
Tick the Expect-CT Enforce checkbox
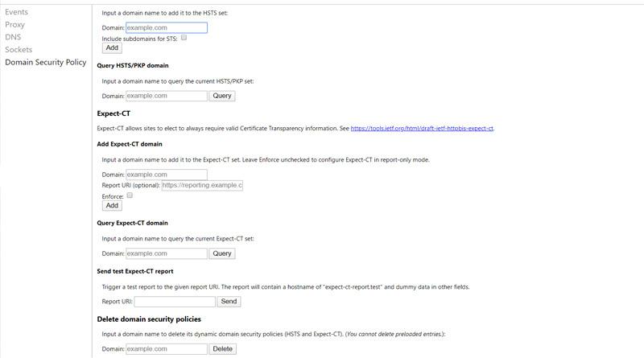click(x=130, y=195)
